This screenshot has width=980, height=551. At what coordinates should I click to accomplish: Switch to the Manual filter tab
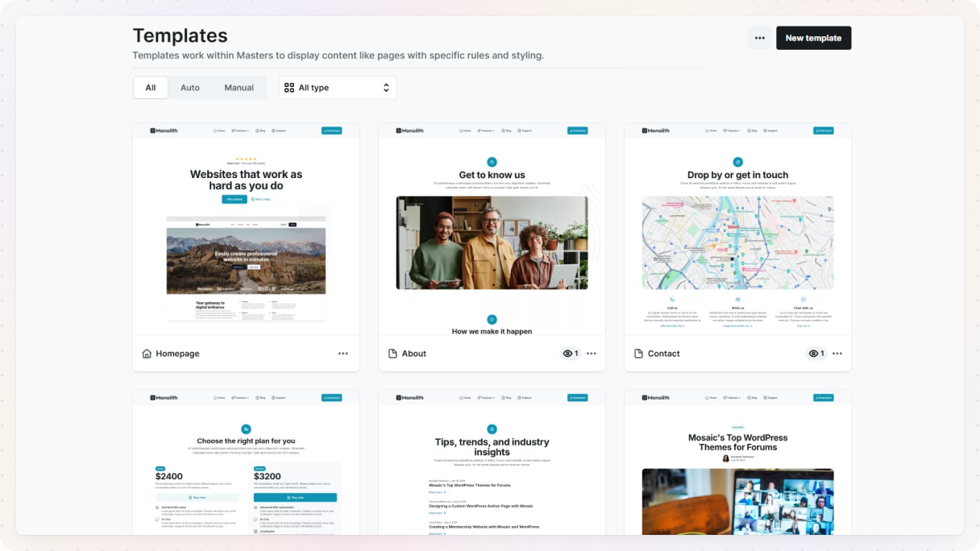[239, 88]
